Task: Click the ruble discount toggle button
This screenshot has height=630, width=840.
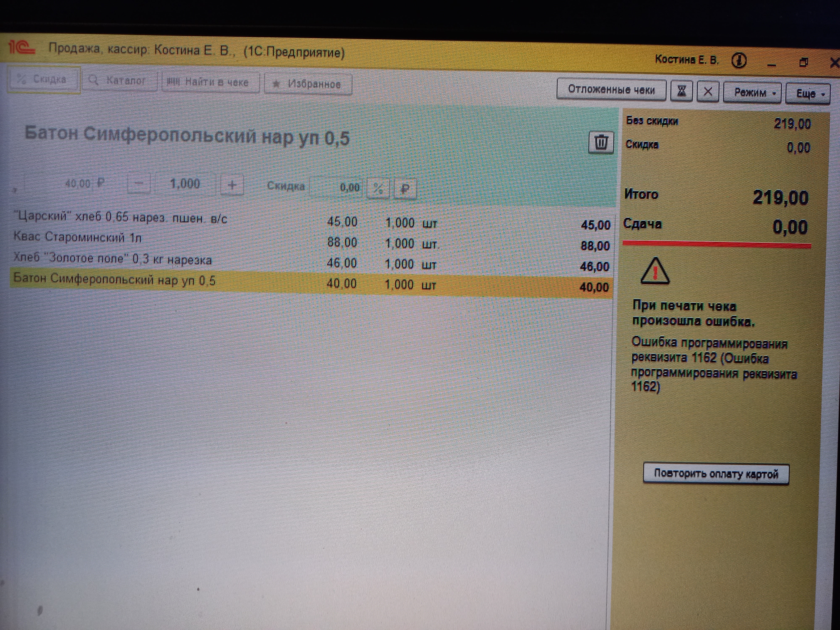Action: [x=405, y=189]
